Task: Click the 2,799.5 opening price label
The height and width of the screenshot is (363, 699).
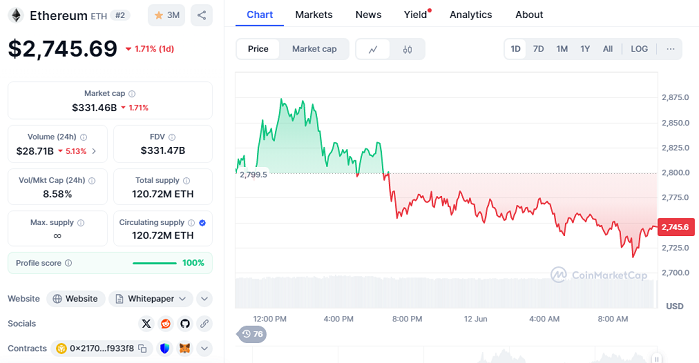Action: (x=253, y=175)
